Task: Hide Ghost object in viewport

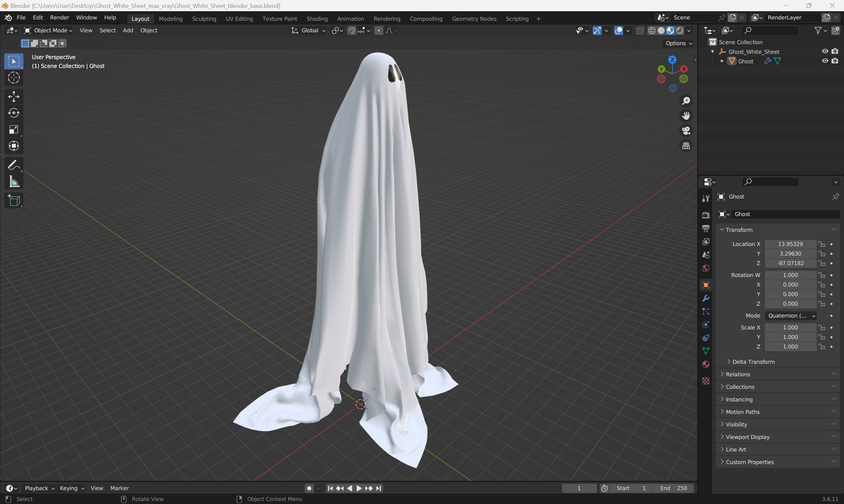Action: click(x=825, y=61)
